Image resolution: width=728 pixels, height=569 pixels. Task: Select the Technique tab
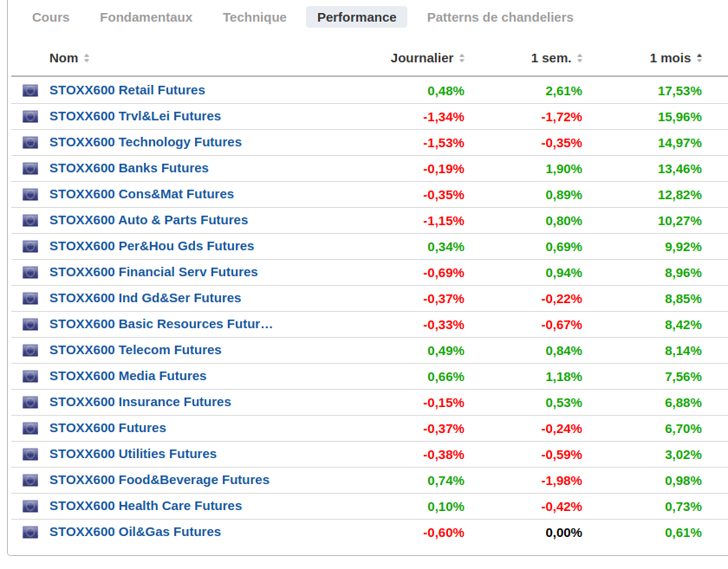click(255, 17)
